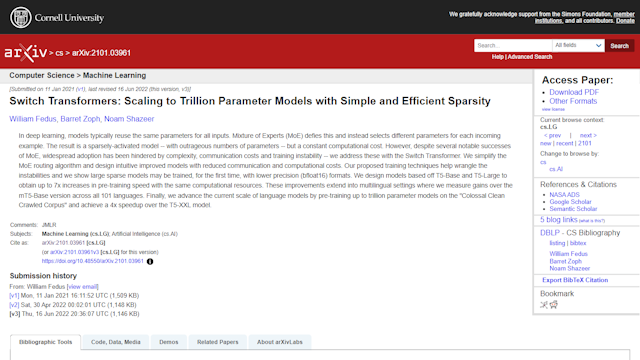Bookmark paper with Reddit icon
Viewport: 640px width, 360px height.
click(x=554, y=304)
